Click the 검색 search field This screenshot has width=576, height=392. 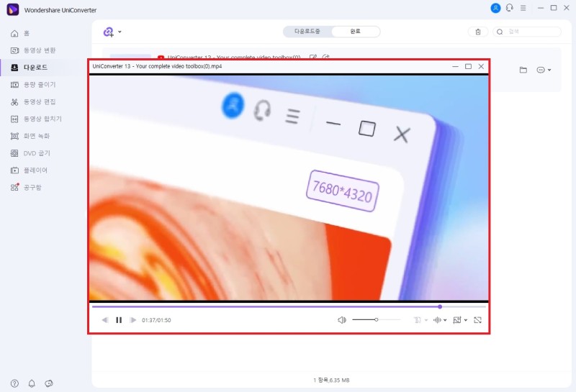527,32
